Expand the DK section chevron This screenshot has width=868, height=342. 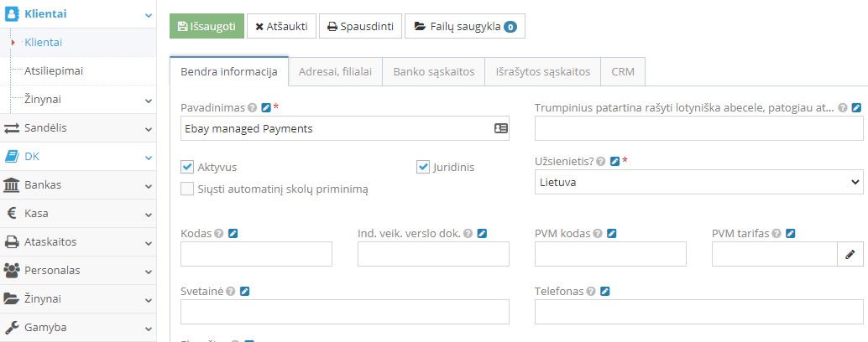point(149,158)
